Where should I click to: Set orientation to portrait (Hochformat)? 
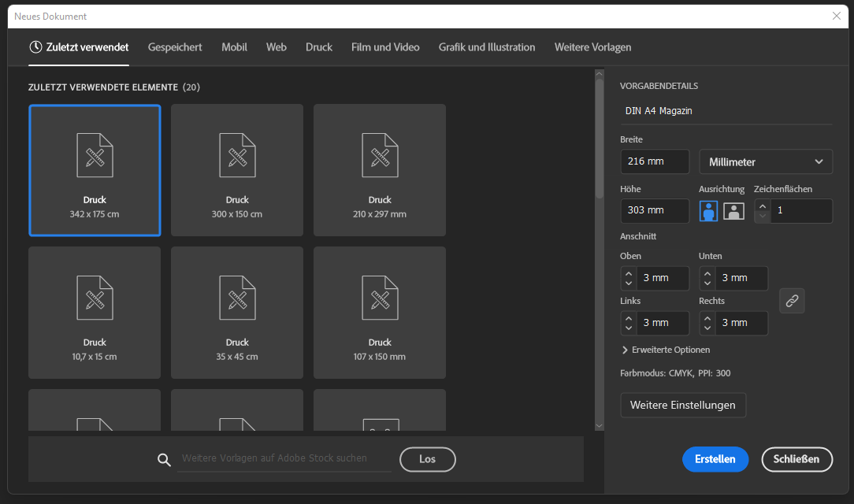click(708, 211)
